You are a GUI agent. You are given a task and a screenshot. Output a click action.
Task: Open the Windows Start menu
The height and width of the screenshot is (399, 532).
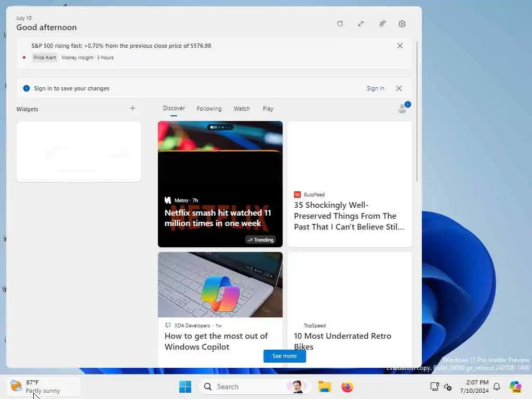coord(185,387)
